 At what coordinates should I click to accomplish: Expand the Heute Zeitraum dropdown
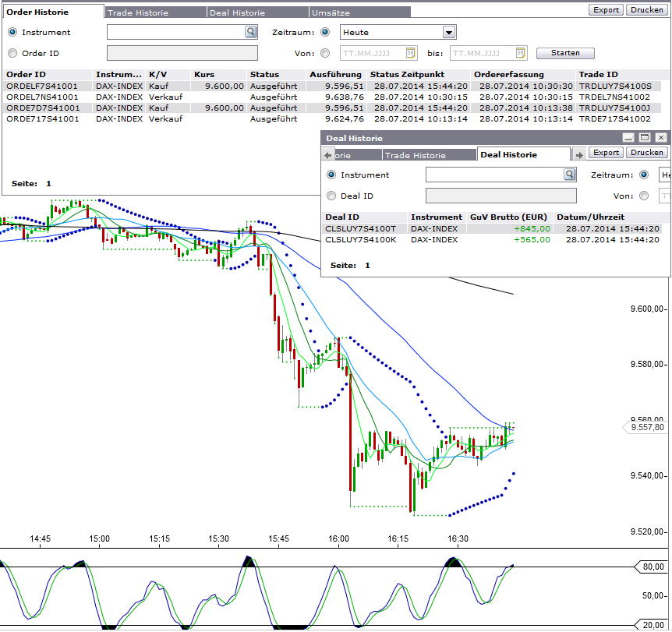coord(449,32)
